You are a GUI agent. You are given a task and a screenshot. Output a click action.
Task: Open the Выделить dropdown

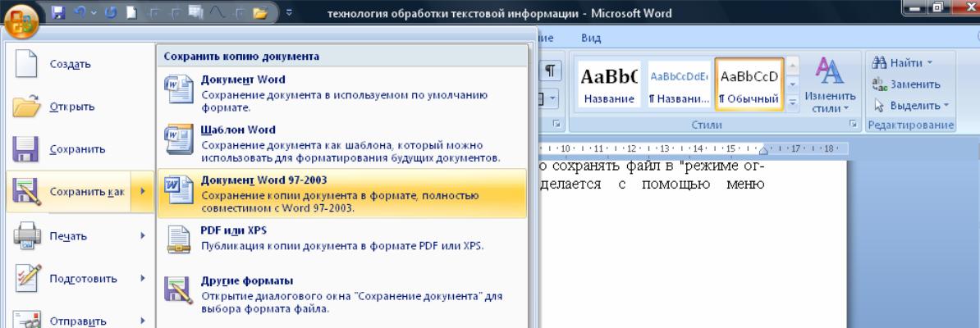pos(910,106)
